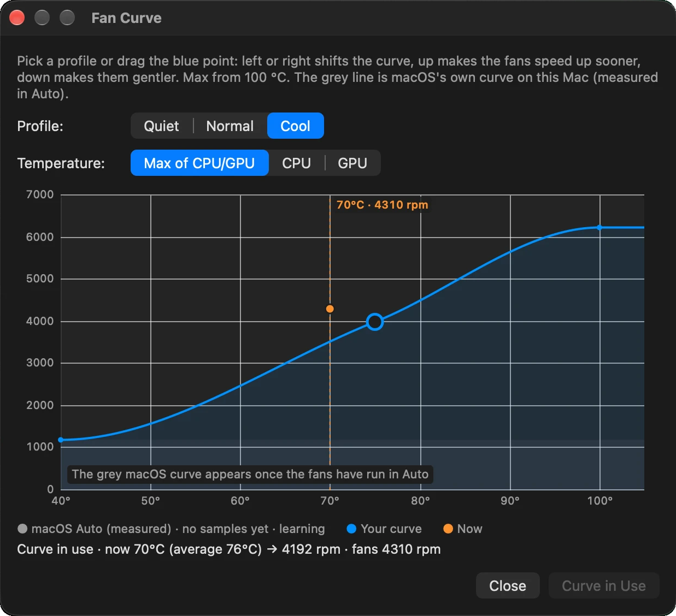Click the orange Now legend dot
Screen dimensions: 676x616
point(448,529)
